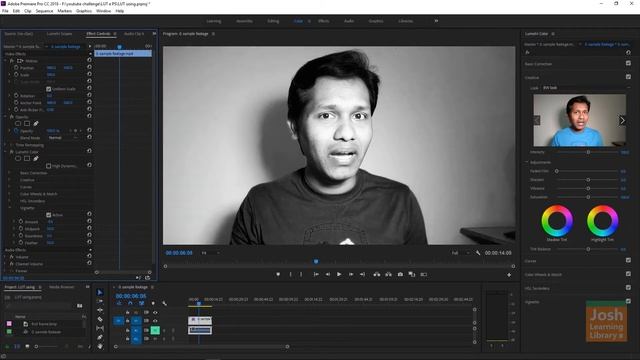Open program monitor settings wrench
640x360 pixels.
point(478,253)
